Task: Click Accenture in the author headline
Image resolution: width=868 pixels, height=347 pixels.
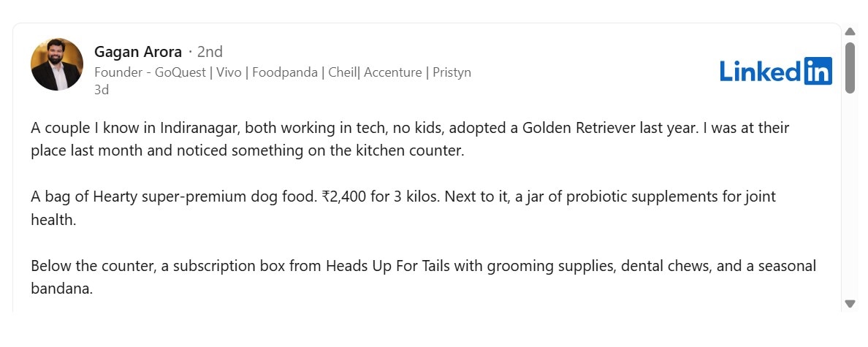Action: [393, 72]
